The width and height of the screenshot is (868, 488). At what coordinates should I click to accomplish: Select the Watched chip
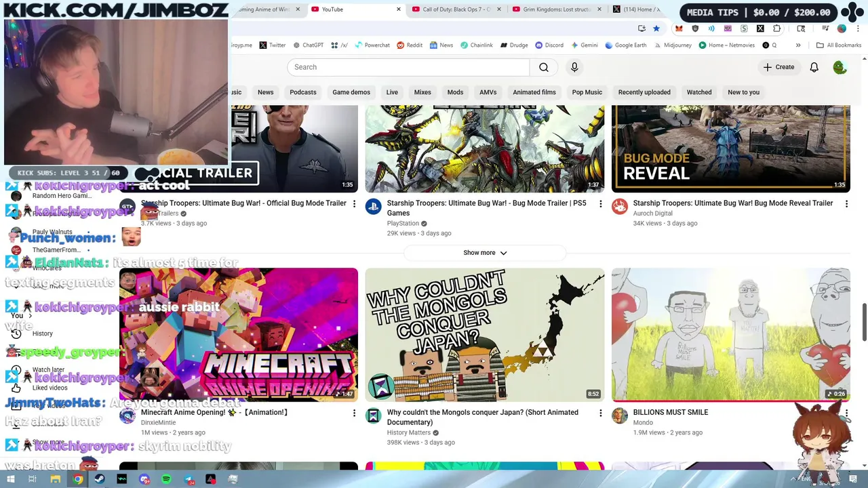699,92
